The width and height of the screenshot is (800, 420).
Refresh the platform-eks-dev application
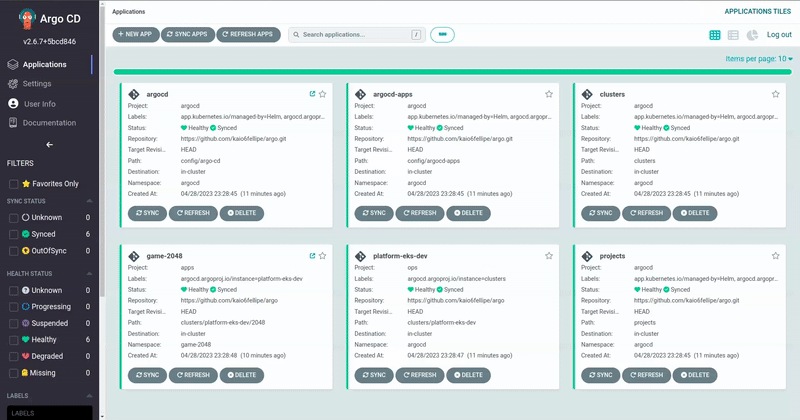420,375
